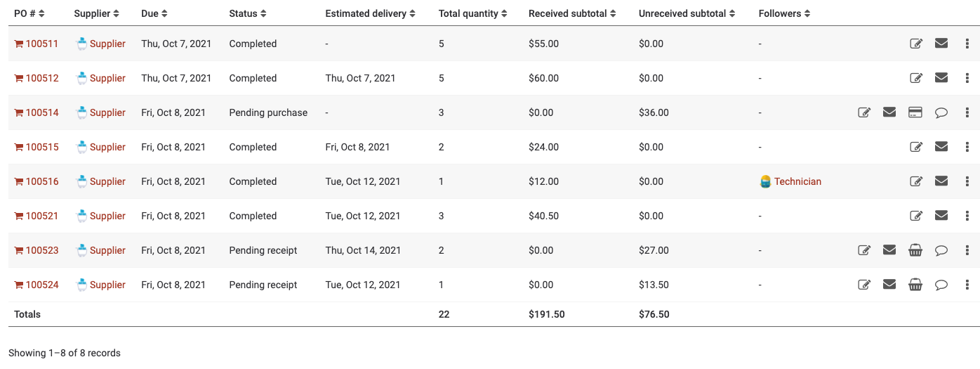The height and width of the screenshot is (369, 980).
Task: Open comment bubble for PO 100524
Action: (x=941, y=285)
